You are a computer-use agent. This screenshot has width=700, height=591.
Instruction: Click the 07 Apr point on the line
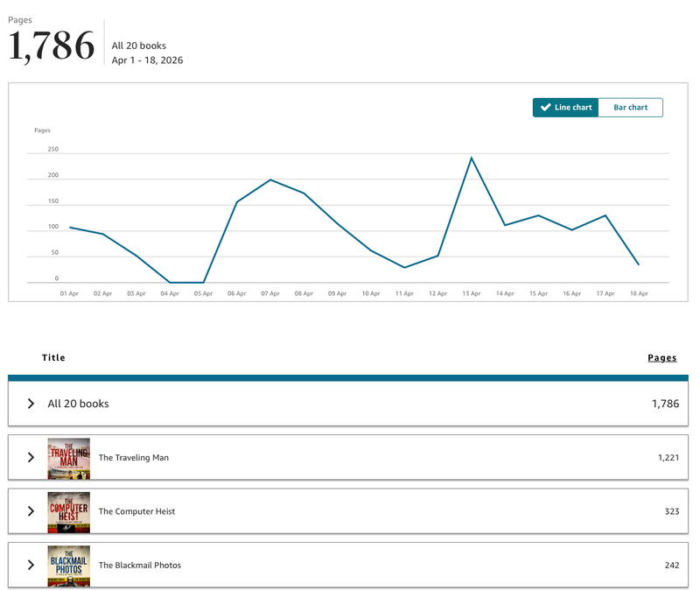coord(270,180)
